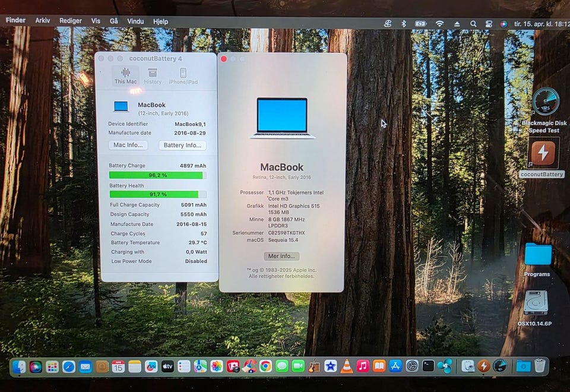570x392 pixels.
Task: Open Reminders from the Dock
Action: point(184,366)
